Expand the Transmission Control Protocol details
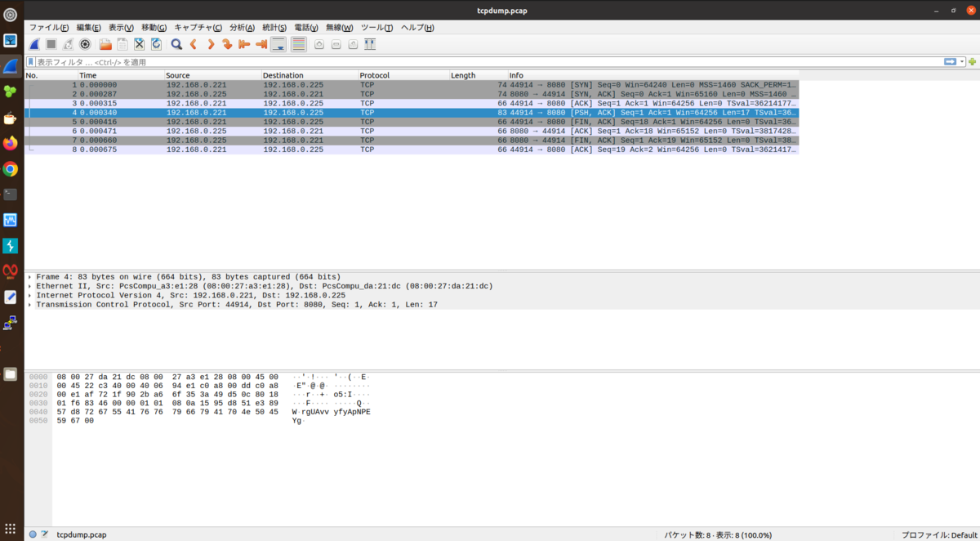This screenshot has height=541, width=980. [x=29, y=304]
